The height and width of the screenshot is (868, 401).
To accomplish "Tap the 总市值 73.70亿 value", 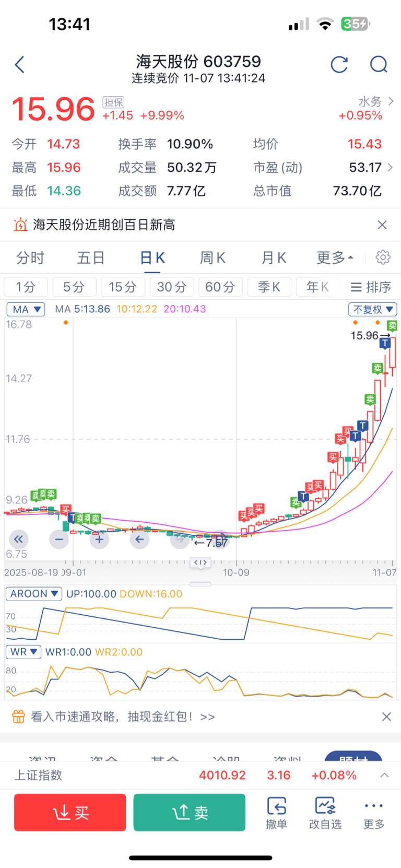I will (x=358, y=191).
